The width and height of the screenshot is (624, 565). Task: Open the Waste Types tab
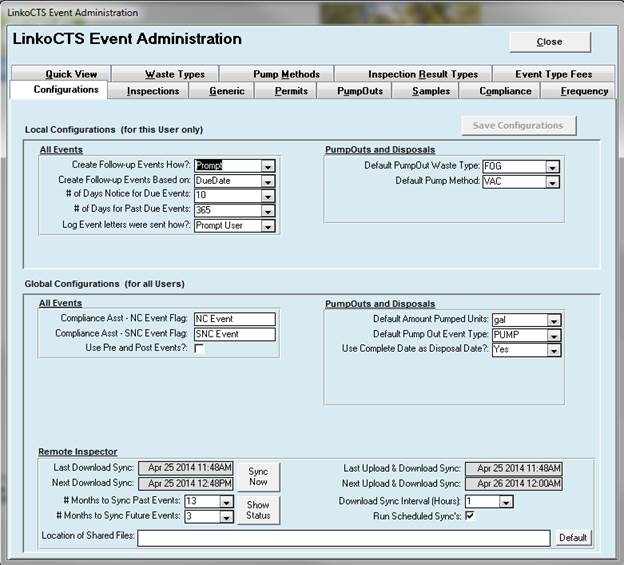pos(174,74)
